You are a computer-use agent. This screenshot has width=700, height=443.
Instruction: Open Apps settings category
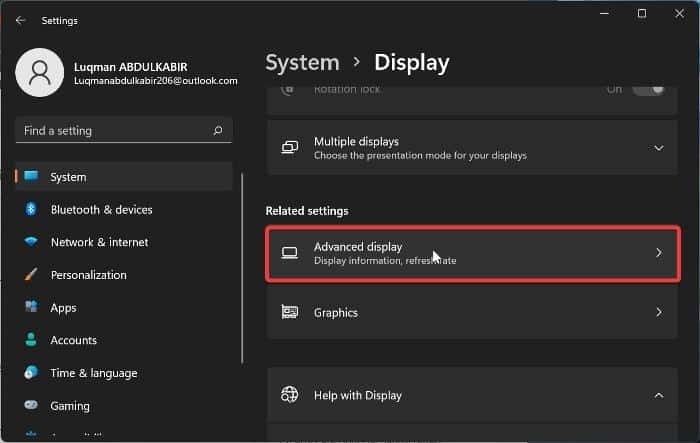click(63, 308)
